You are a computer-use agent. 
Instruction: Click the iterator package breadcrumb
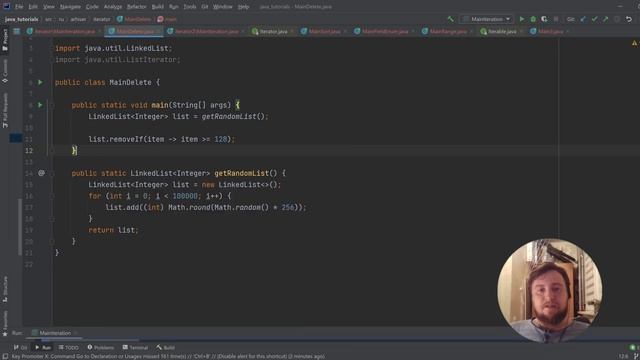coord(102,19)
